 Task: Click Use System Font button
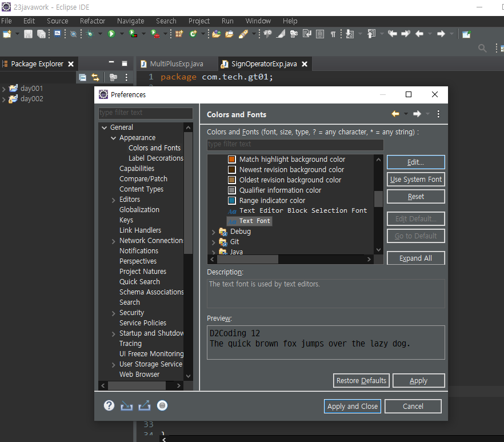click(x=415, y=180)
